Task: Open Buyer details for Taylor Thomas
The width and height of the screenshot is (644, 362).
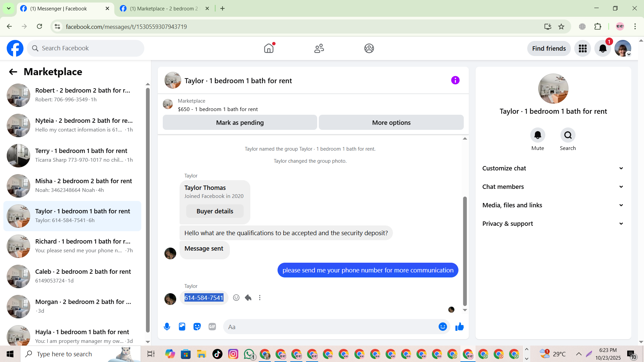Action: [215, 211]
